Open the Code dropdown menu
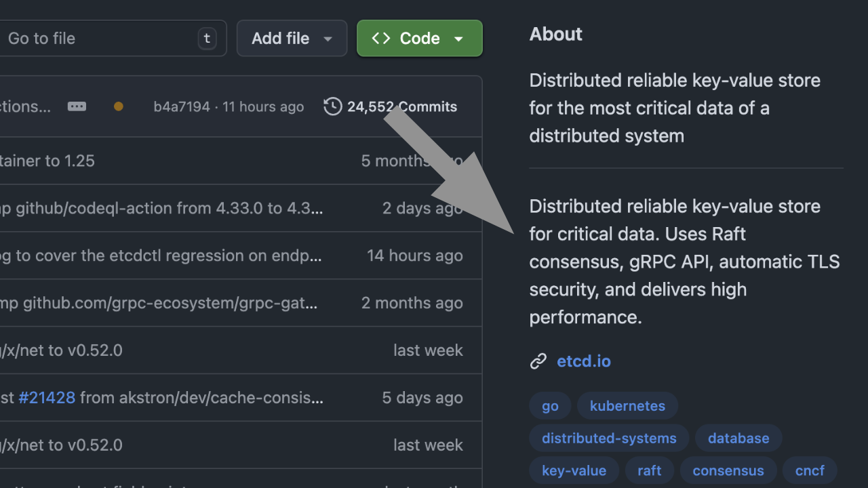Image resolution: width=868 pixels, height=488 pixels. (419, 38)
